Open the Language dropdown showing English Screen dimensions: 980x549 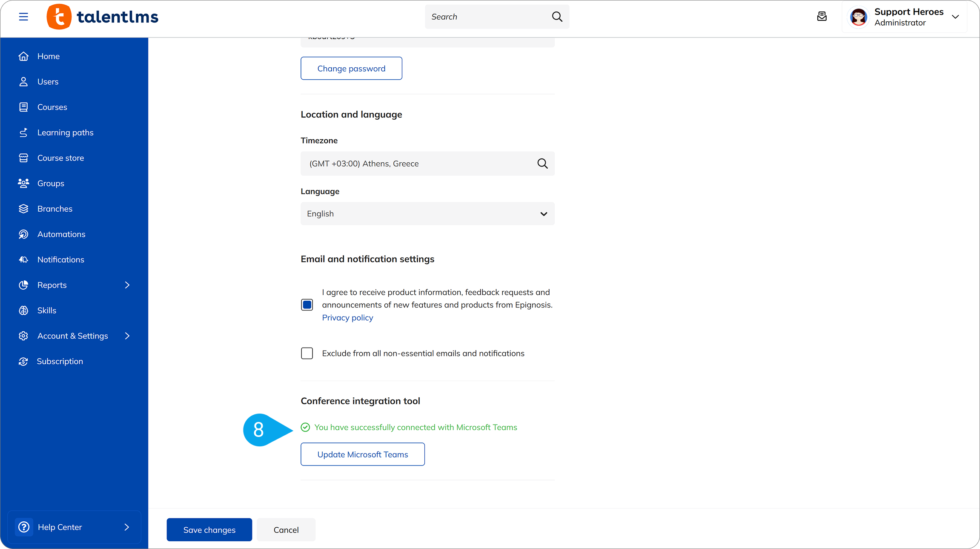pos(427,214)
